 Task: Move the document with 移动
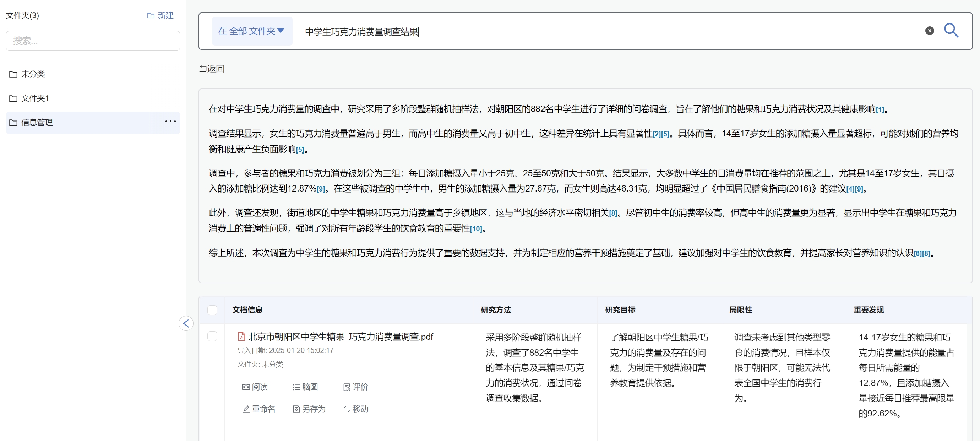pos(355,409)
